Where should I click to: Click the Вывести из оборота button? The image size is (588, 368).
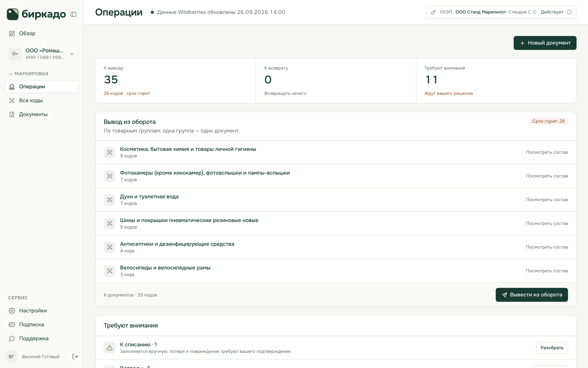[531, 295]
